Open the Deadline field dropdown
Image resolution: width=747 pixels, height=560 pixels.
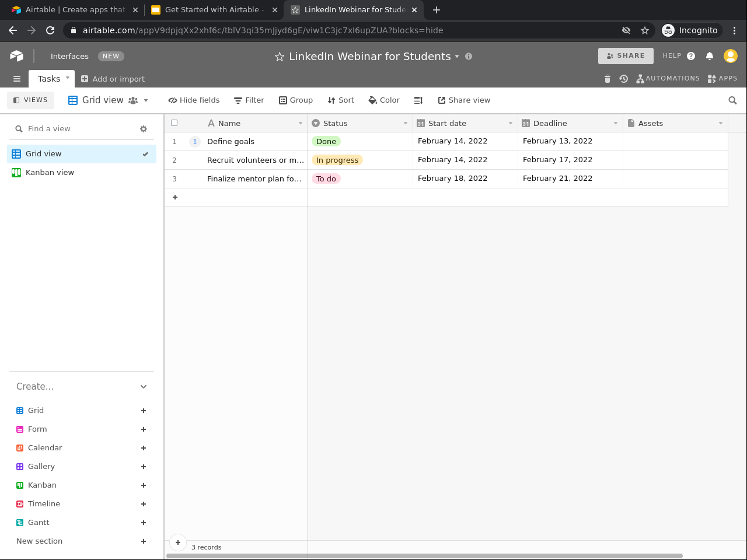[x=616, y=124]
